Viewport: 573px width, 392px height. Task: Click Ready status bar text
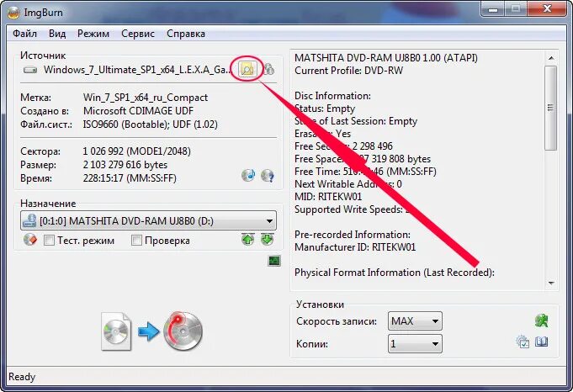point(22,377)
